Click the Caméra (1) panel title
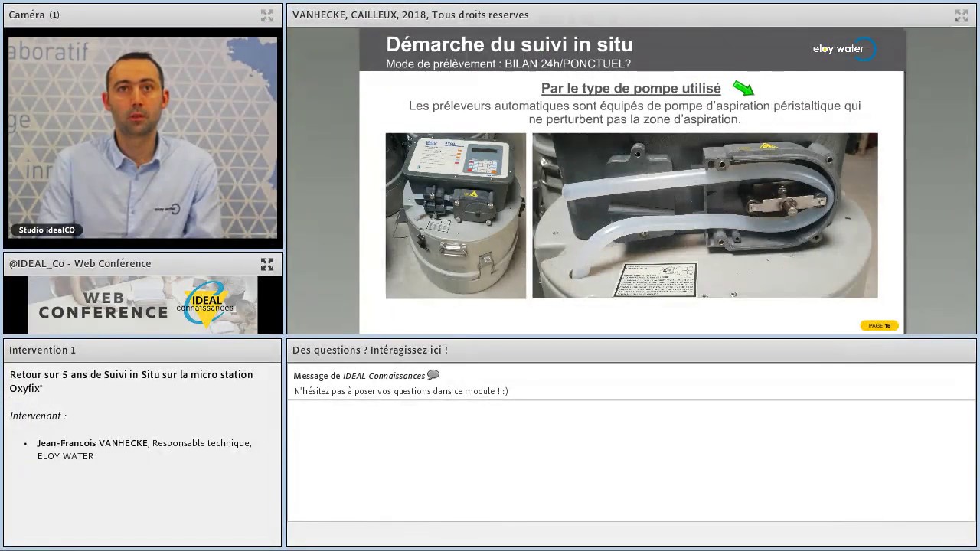 [34, 15]
